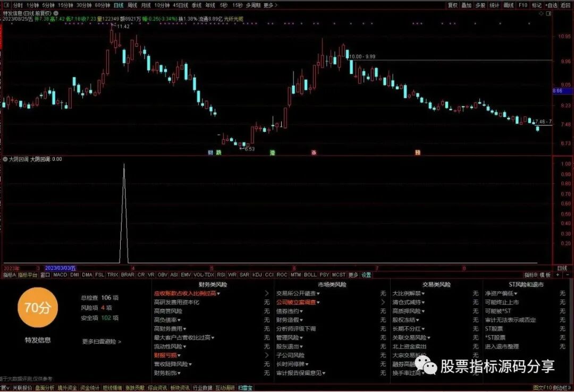Open 图文F10 link

[x=542, y=388]
